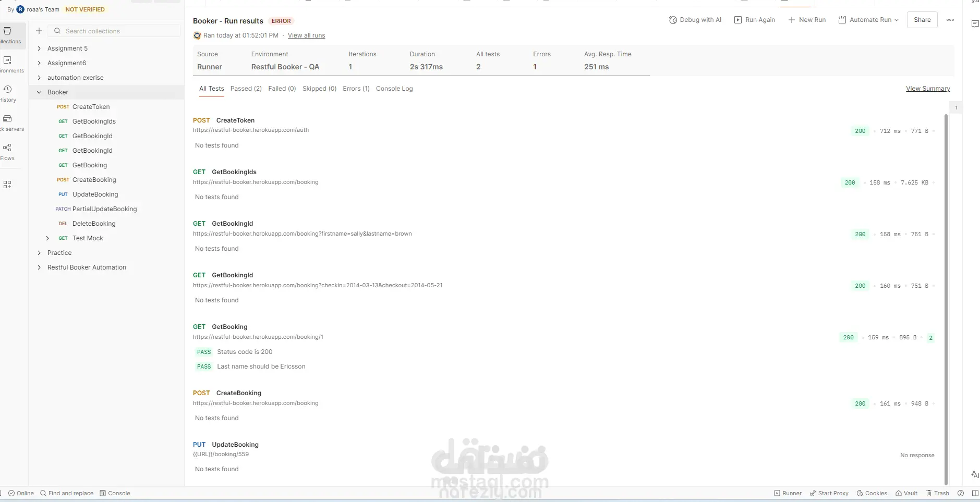The image size is (980, 502).
Task: Open Cookies from the status bar
Action: [872, 493]
